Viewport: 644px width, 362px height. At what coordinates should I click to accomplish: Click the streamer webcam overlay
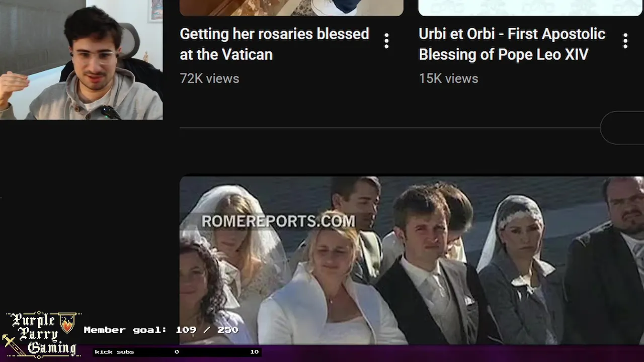coord(81,60)
